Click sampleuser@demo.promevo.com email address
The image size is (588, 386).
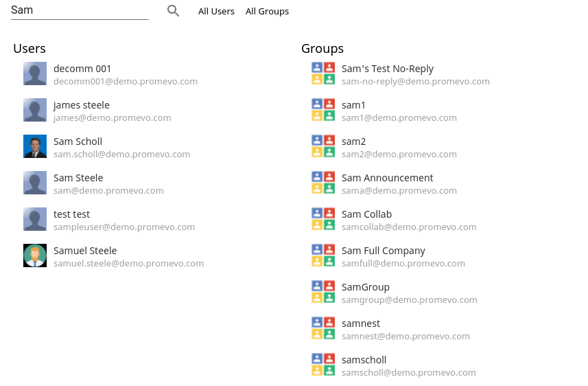pos(124,227)
